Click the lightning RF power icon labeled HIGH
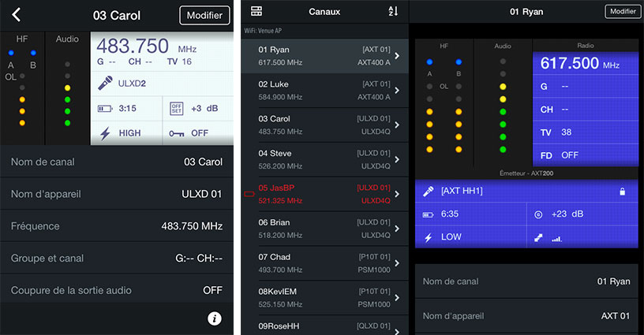 tap(104, 133)
